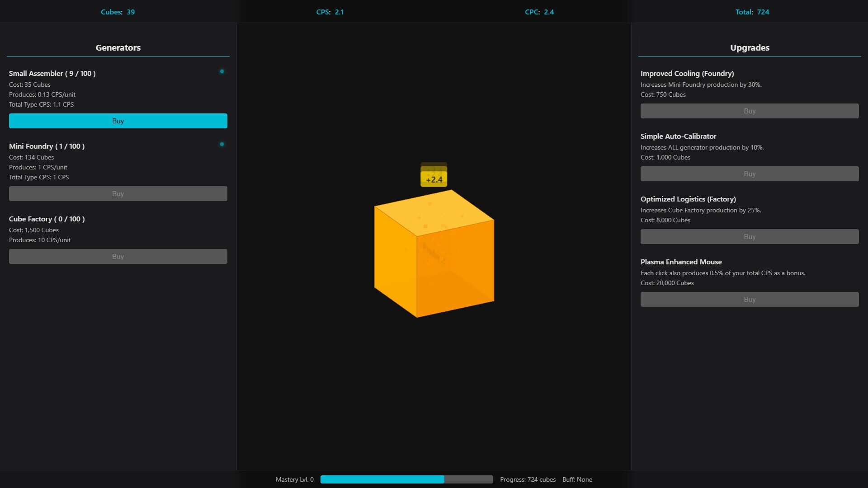Image resolution: width=868 pixels, height=488 pixels.
Task: Click the cyan indicator dot beside Mini Foundry
Action: click(222, 144)
